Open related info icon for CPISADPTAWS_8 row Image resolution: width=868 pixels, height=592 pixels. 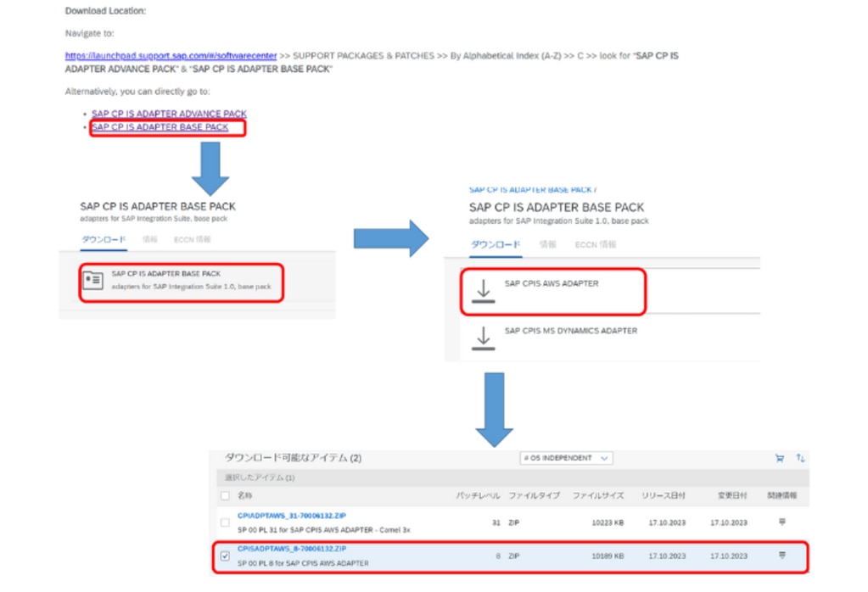(x=782, y=556)
